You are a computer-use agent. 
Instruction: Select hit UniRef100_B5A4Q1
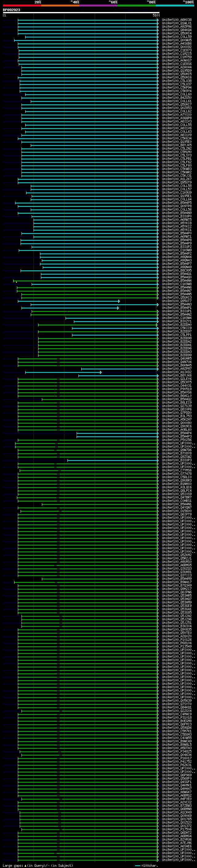(x=177, y=274)
